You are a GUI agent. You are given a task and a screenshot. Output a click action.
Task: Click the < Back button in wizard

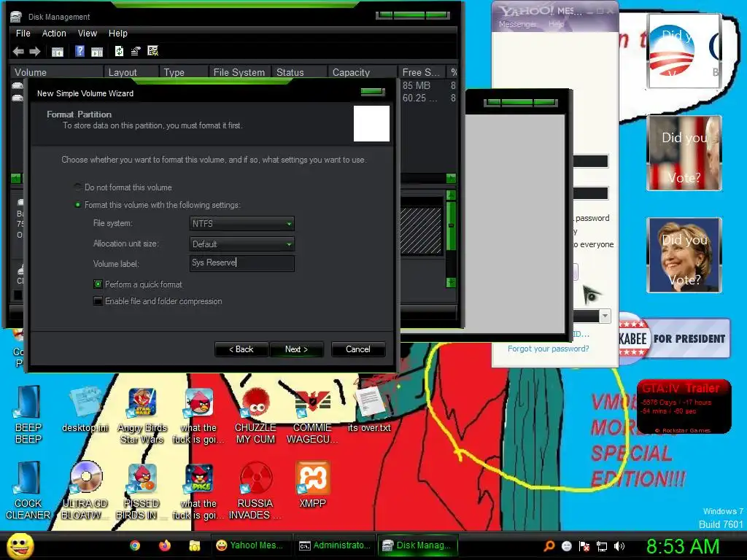tap(241, 349)
